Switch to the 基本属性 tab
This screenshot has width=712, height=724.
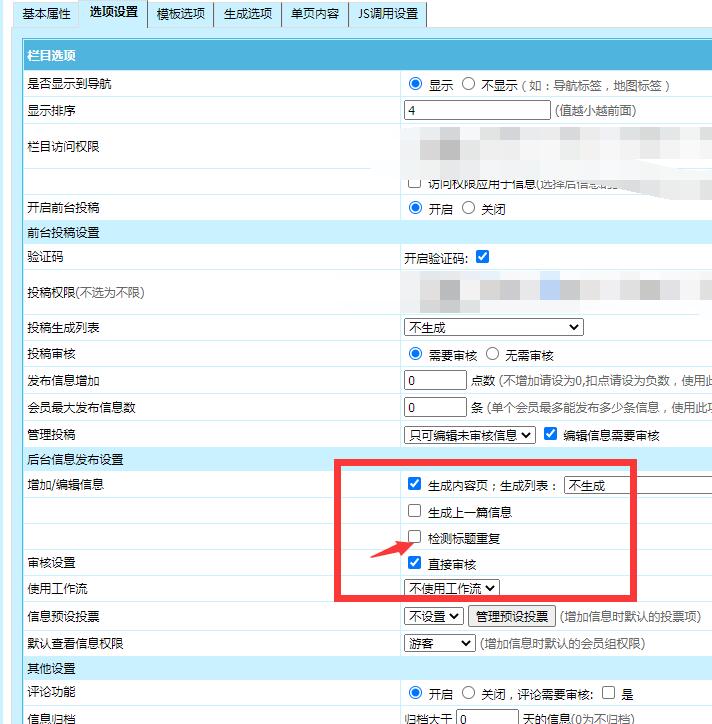click(x=46, y=14)
